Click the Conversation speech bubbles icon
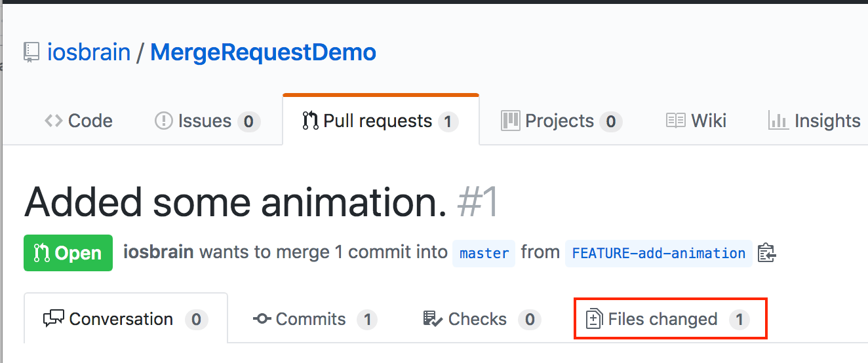This screenshot has height=363, width=868. tap(53, 320)
